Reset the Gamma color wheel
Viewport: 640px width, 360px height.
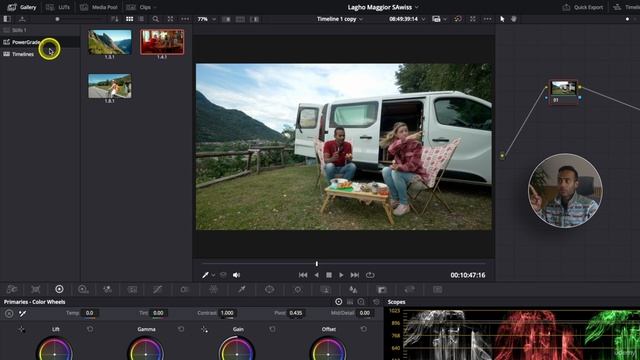point(181,329)
